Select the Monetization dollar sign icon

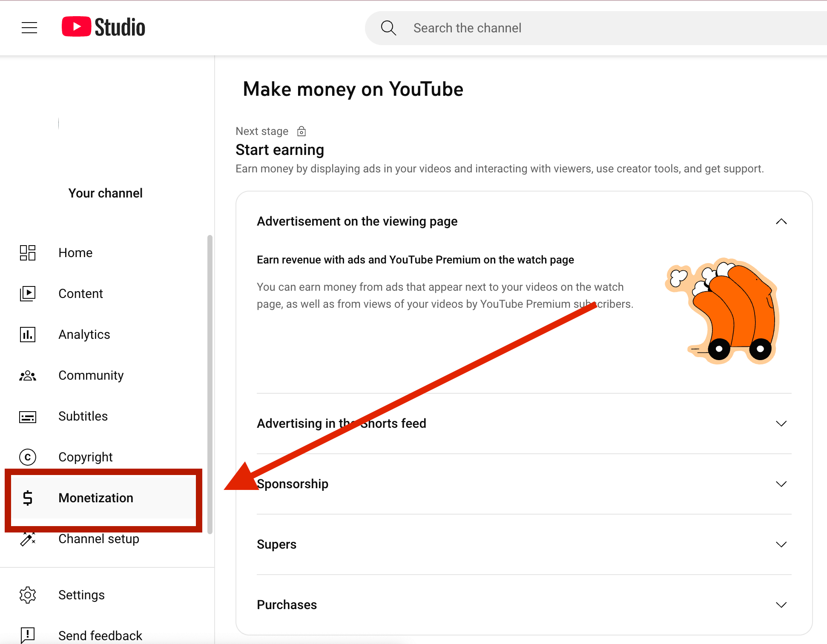pyautogui.click(x=27, y=498)
